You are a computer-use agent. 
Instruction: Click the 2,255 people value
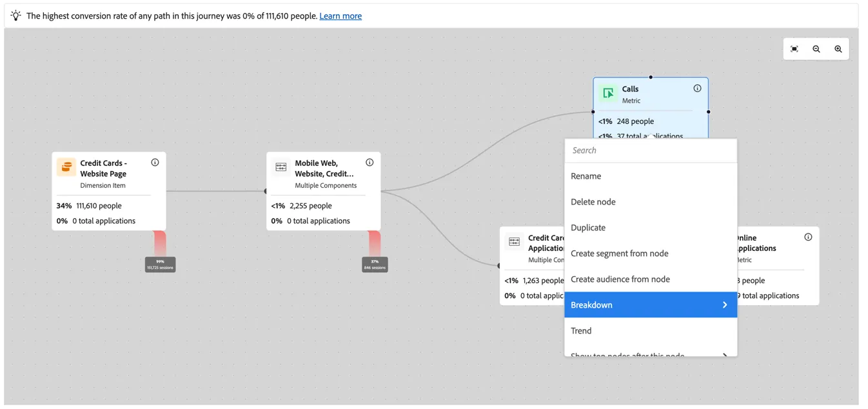(x=311, y=206)
